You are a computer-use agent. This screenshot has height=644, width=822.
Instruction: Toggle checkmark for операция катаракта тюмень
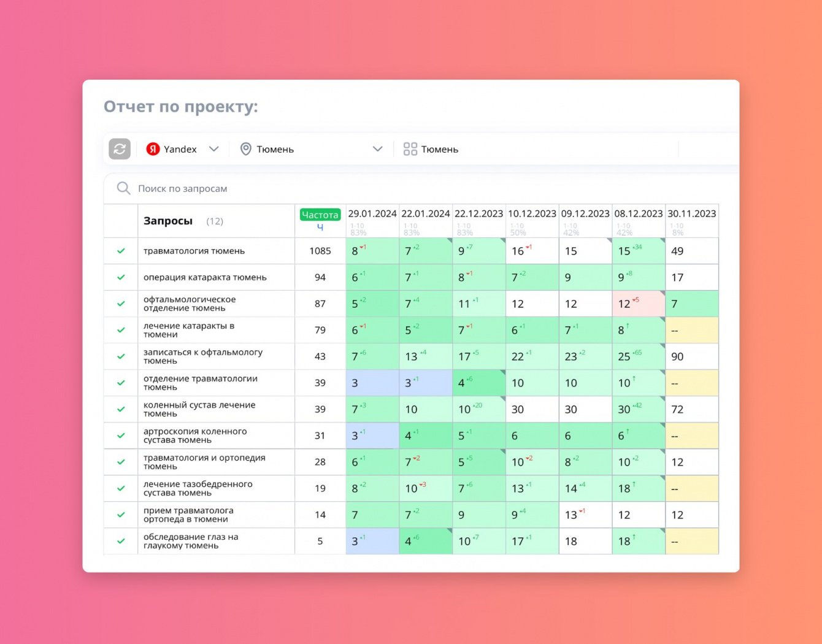click(x=121, y=277)
